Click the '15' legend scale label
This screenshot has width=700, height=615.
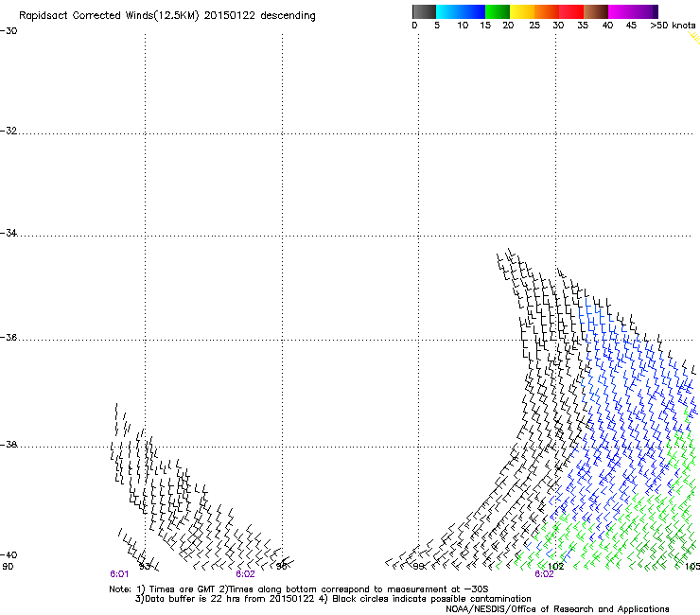pos(485,26)
